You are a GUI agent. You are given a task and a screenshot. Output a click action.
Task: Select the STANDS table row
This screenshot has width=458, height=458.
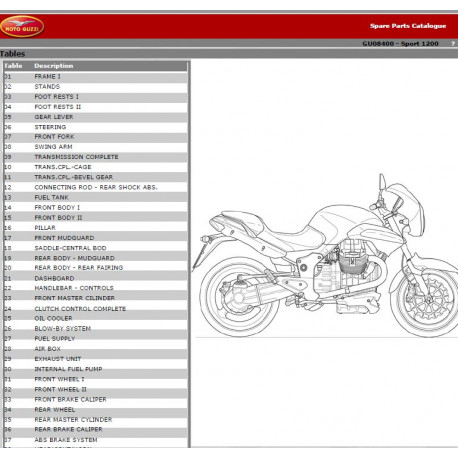[x=96, y=87]
